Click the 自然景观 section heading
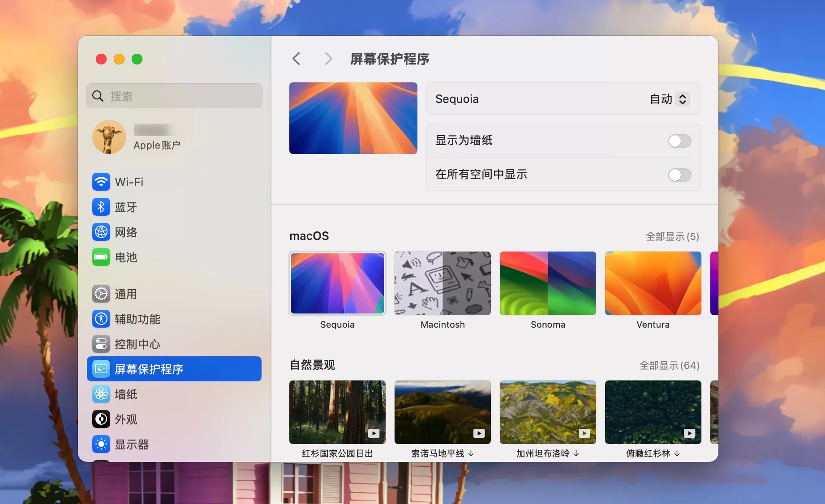Viewport: 825px width, 504px height. point(312,365)
